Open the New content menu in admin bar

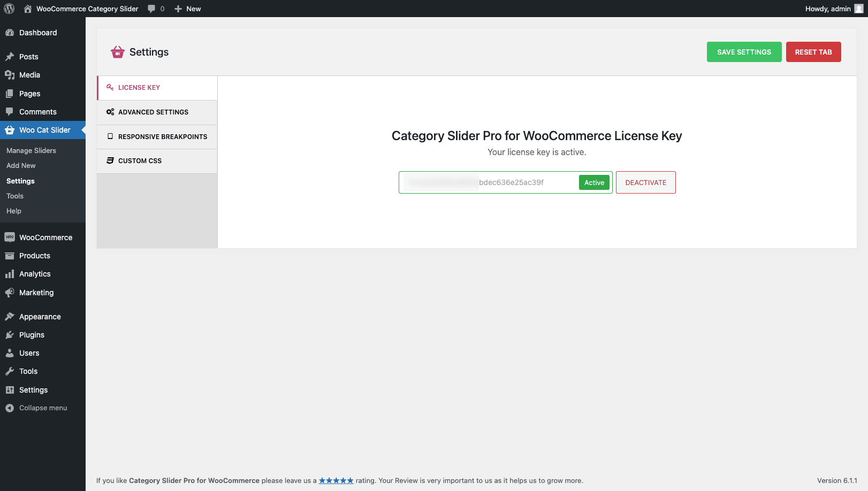pyautogui.click(x=188, y=9)
